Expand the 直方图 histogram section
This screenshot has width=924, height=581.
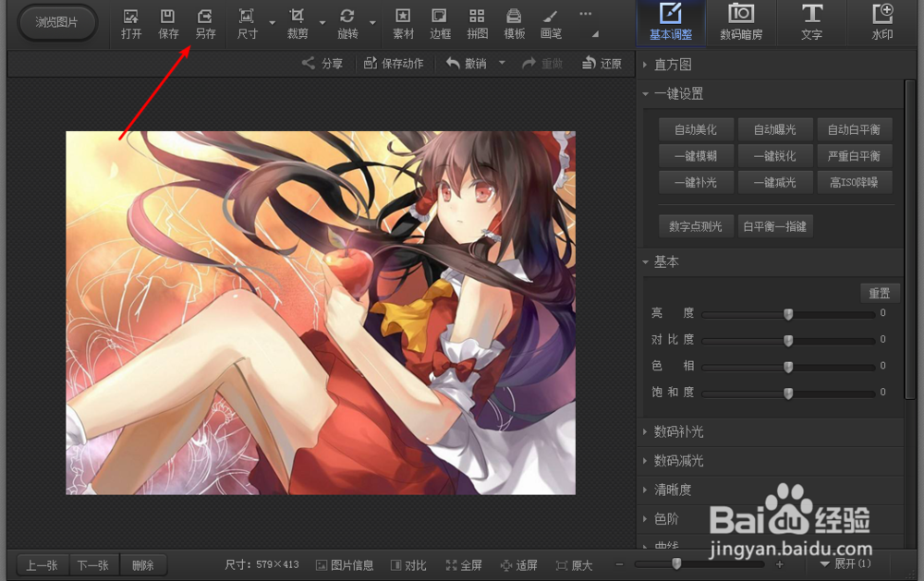673,65
